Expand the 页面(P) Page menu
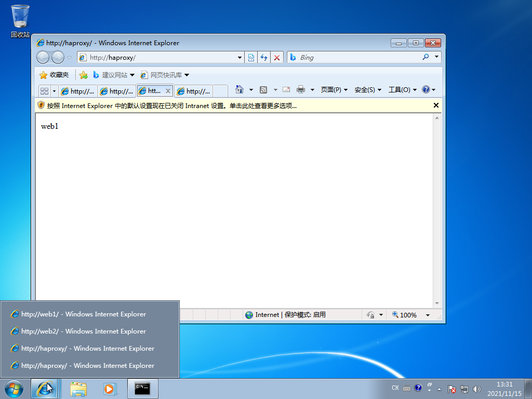 [334, 90]
